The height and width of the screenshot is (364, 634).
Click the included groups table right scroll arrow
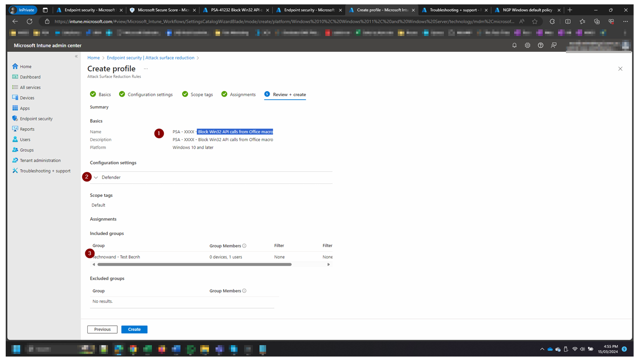[x=328, y=264]
